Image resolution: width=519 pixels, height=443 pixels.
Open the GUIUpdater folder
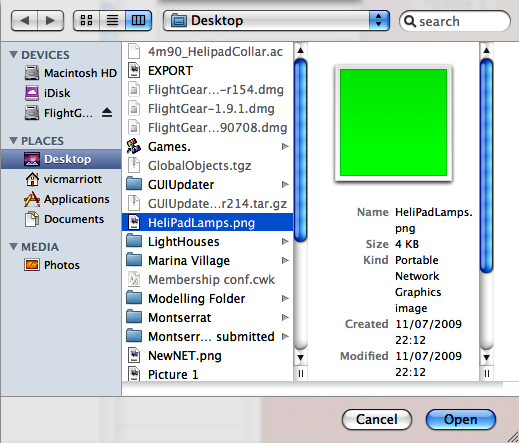(x=207, y=185)
